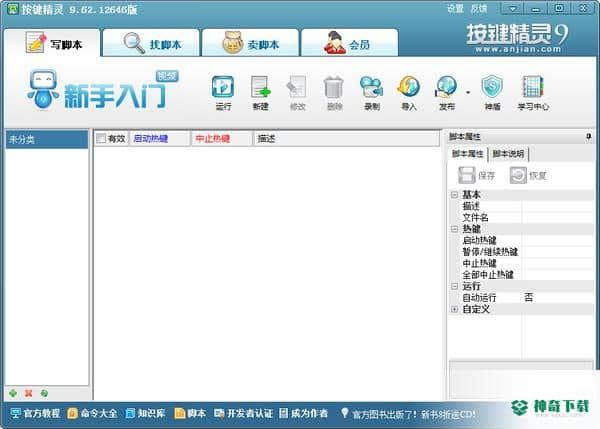The height and width of the screenshot is (429, 600).
Task: Sort by the 中止热键 column header
Action: (222, 139)
